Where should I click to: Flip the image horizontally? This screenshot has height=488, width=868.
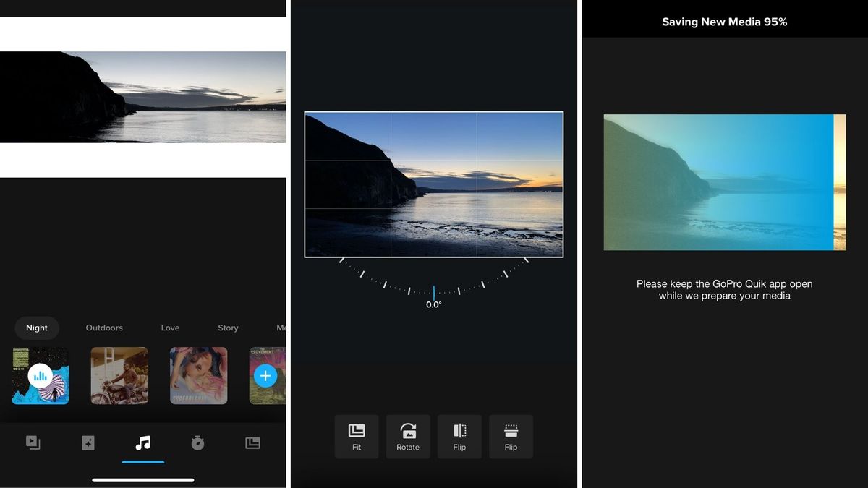(x=459, y=437)
